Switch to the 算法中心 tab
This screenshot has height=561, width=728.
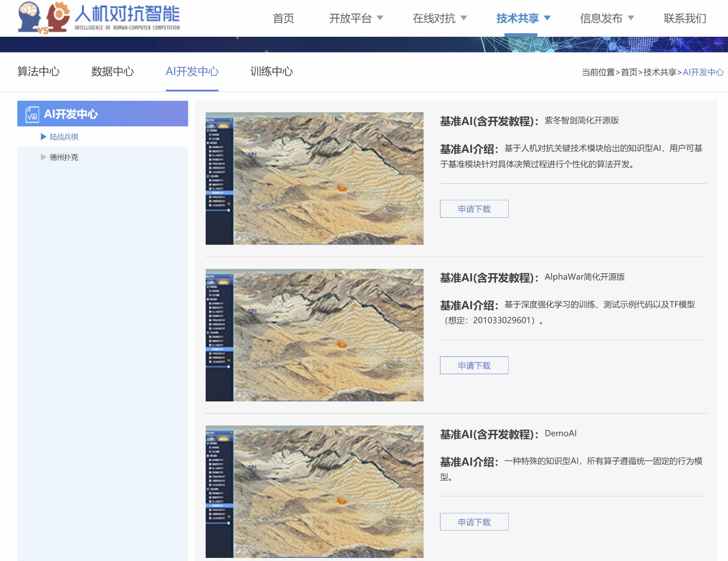(x=39, y=72)
